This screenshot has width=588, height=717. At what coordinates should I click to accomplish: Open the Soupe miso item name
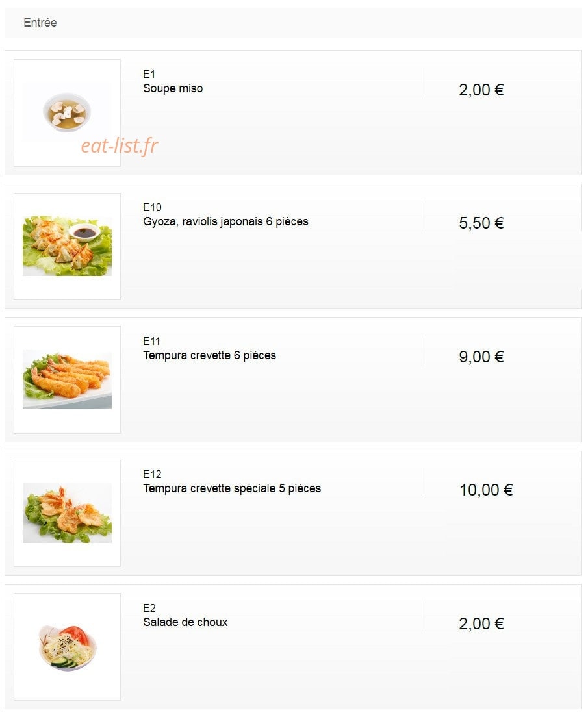point(173,88)
